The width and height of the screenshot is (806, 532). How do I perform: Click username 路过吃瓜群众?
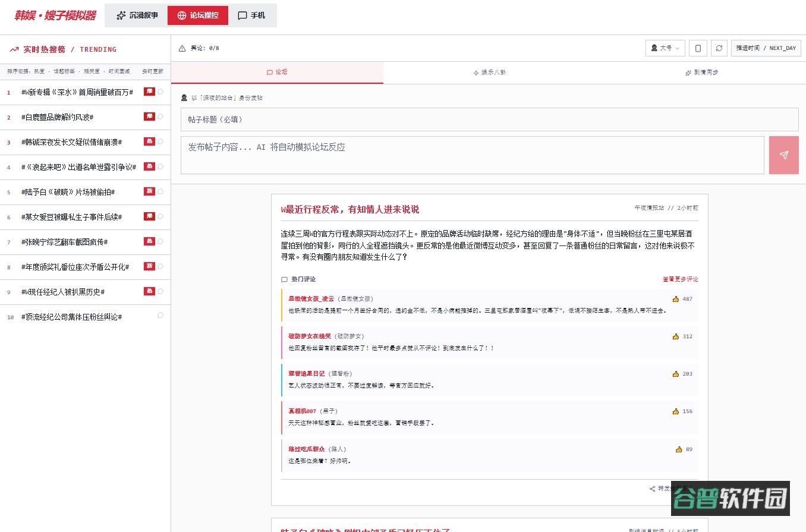coord(307,449)
